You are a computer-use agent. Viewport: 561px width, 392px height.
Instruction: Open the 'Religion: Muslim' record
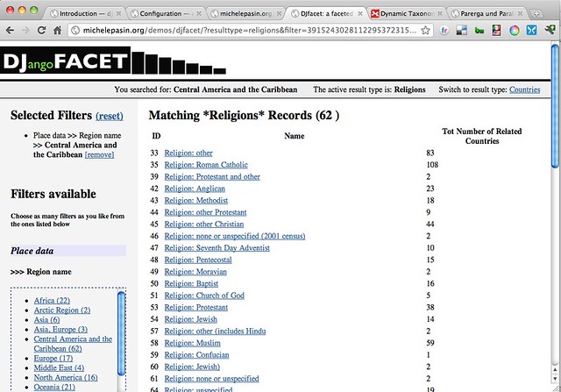(x=192, y=343)
